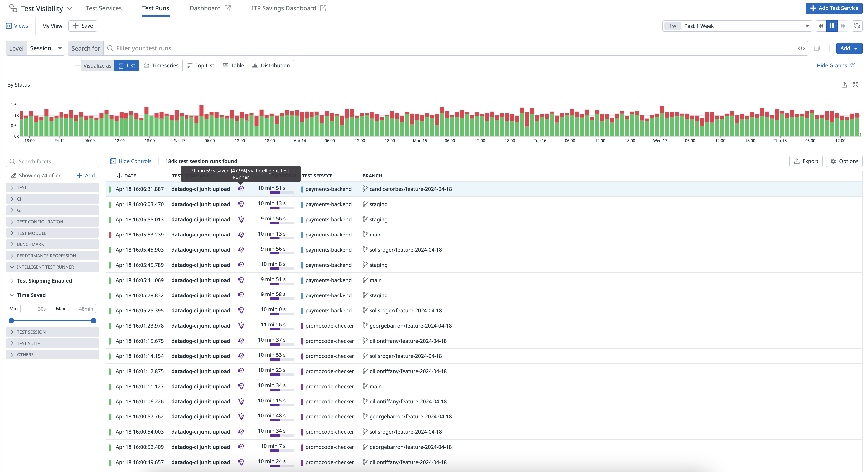The height and width of the screenshot is (472, 868).
Task: Click the options gear icon
Action: coord(833,161)
